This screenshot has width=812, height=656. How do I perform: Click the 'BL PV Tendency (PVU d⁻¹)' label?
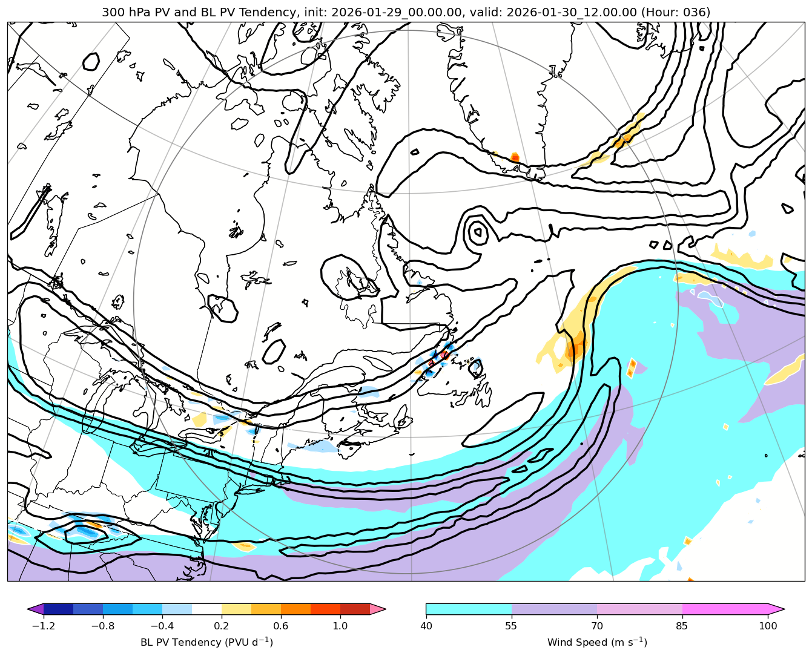point(206,642)
